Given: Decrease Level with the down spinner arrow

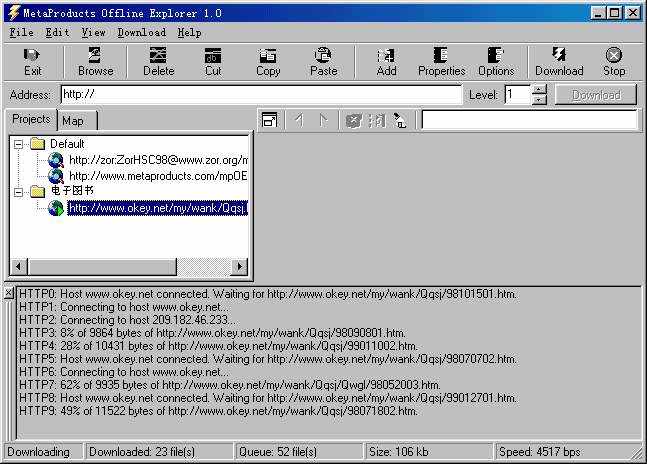Looking at the screenshot, I should point(539,99).
